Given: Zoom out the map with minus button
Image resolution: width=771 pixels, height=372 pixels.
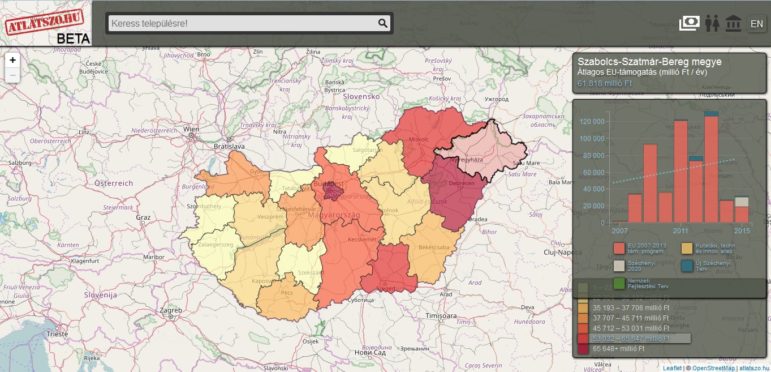Looking at the screenshot, I should pyautogui.click(x=13, y=75).
